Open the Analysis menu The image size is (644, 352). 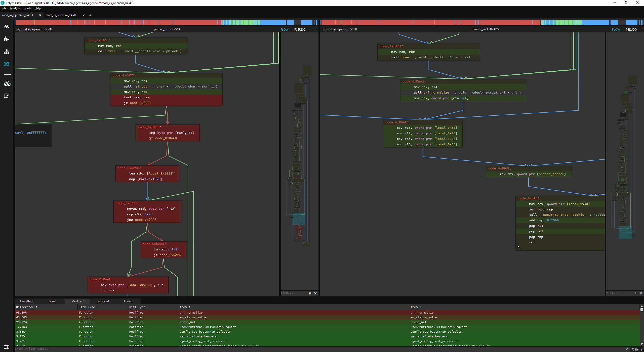pyautogui.click(x=15, y=8)
